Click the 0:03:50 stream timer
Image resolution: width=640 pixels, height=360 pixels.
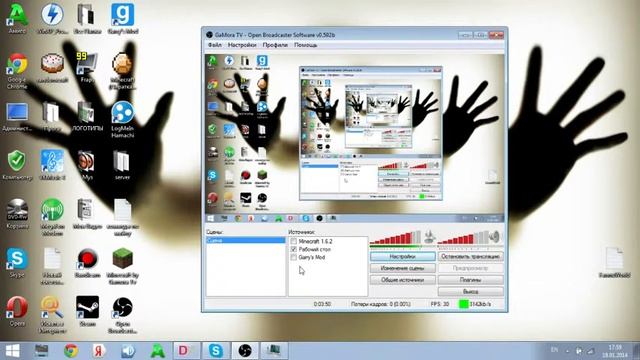click(x=322, y=304)
